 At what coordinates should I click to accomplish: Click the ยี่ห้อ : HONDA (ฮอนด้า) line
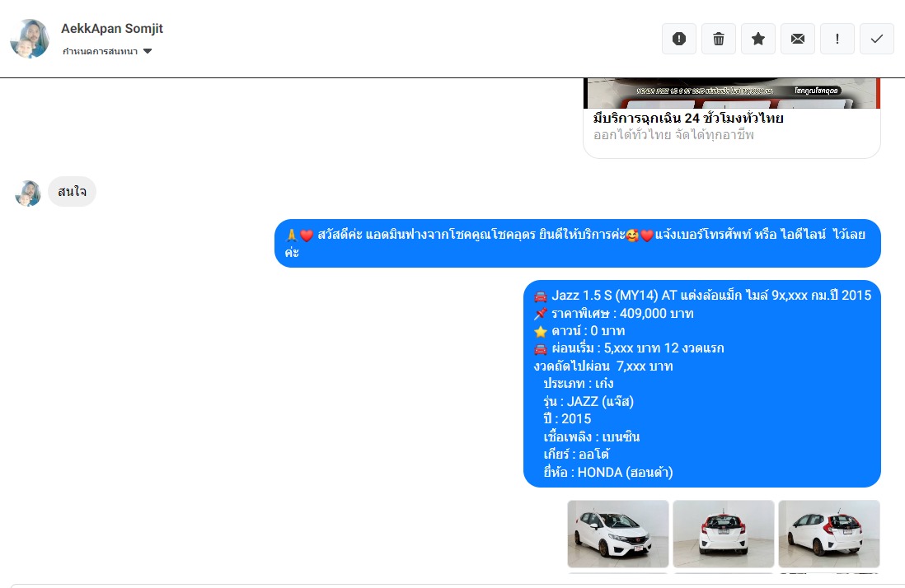[608, 472]
